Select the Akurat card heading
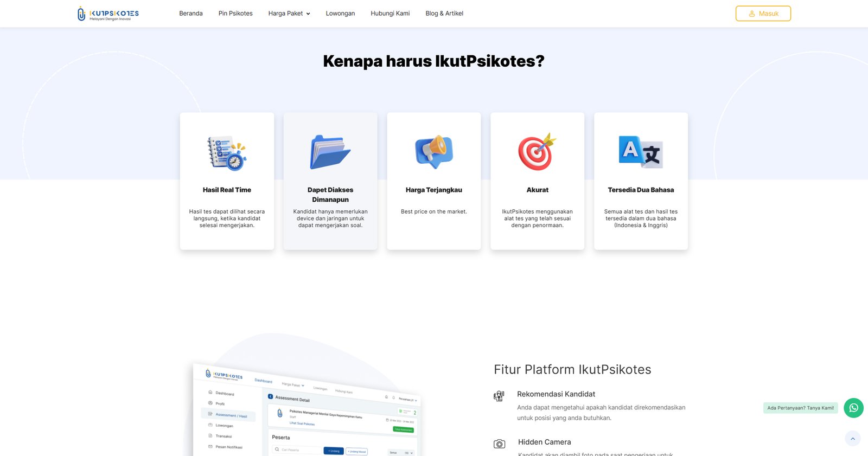The image size is (868, 456). click(538, 190)
